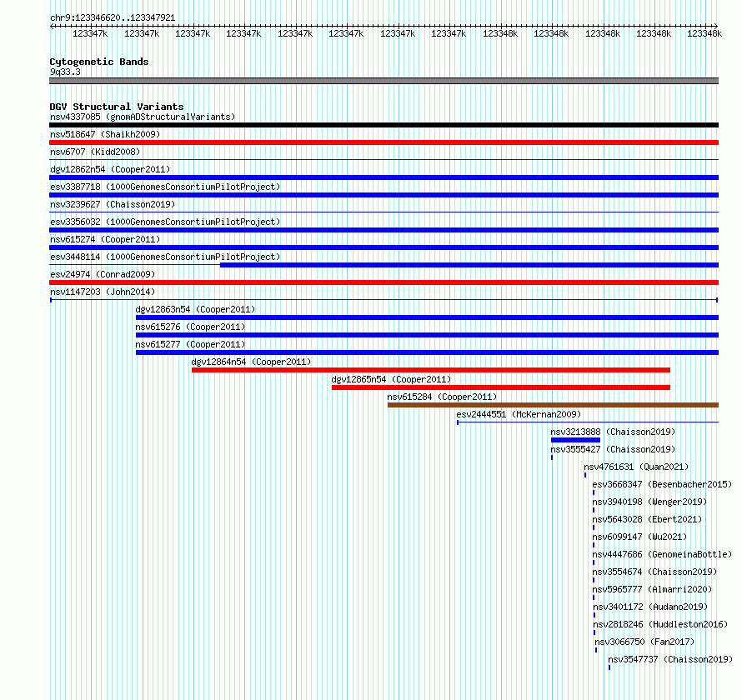This screenshot has width=742, height=700.
Task: Select the nsv4337085 (gnomADStructuralVariants) label
Action: coord(143,117)
